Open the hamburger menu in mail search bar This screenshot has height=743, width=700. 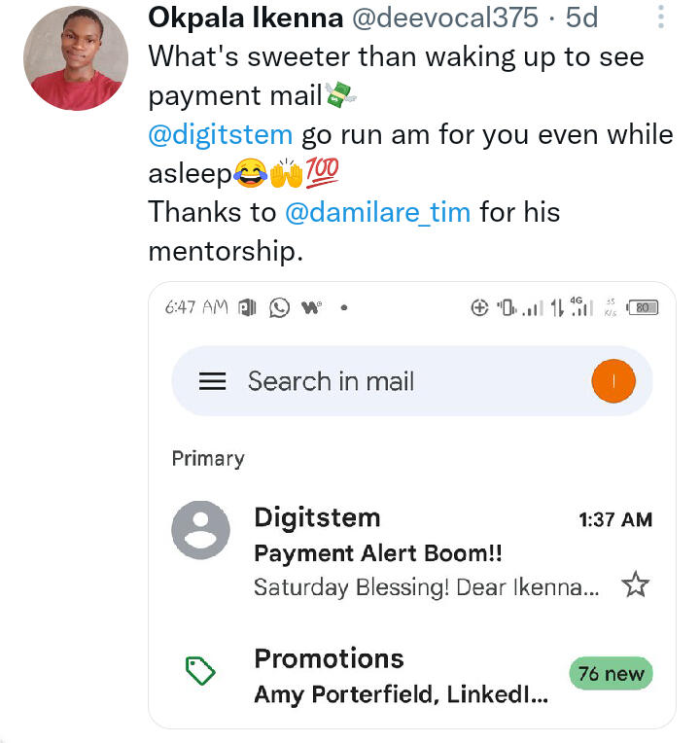tap(212, 381)
